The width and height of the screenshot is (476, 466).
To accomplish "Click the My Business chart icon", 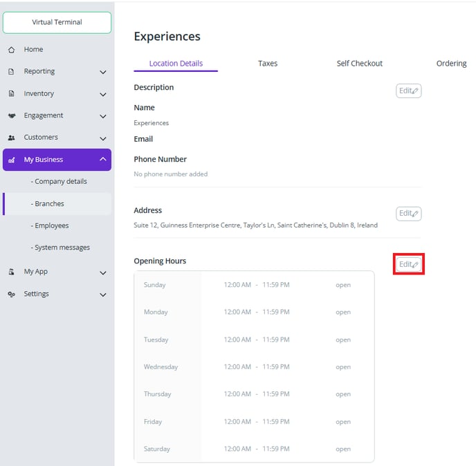I will [x=11, y=160].
